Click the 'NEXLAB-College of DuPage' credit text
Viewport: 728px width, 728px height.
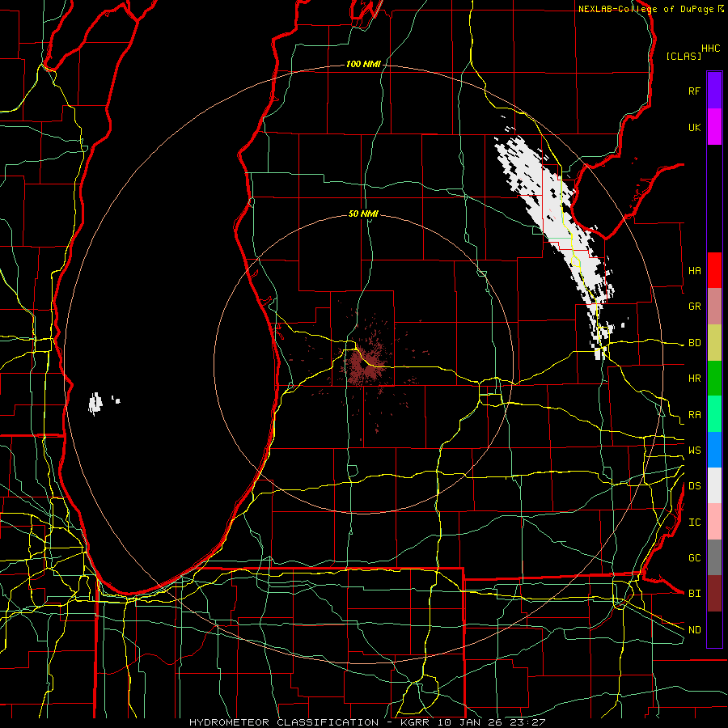pos(645,9)
